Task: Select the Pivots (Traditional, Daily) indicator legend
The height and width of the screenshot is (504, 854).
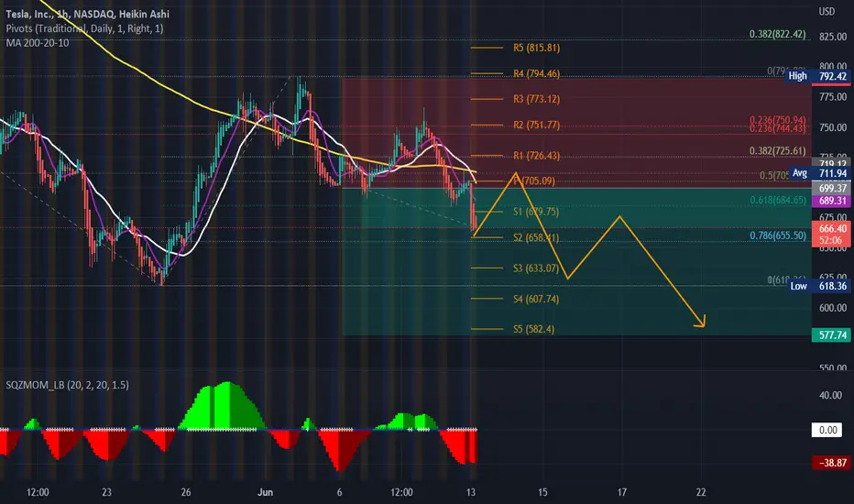Action: pos(84,28)
